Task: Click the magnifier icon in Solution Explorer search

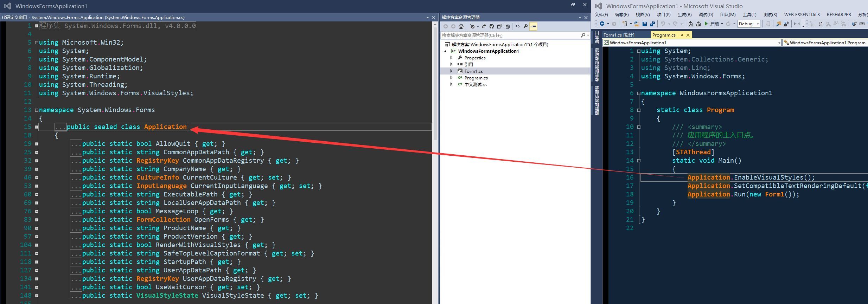Action: 583,35
